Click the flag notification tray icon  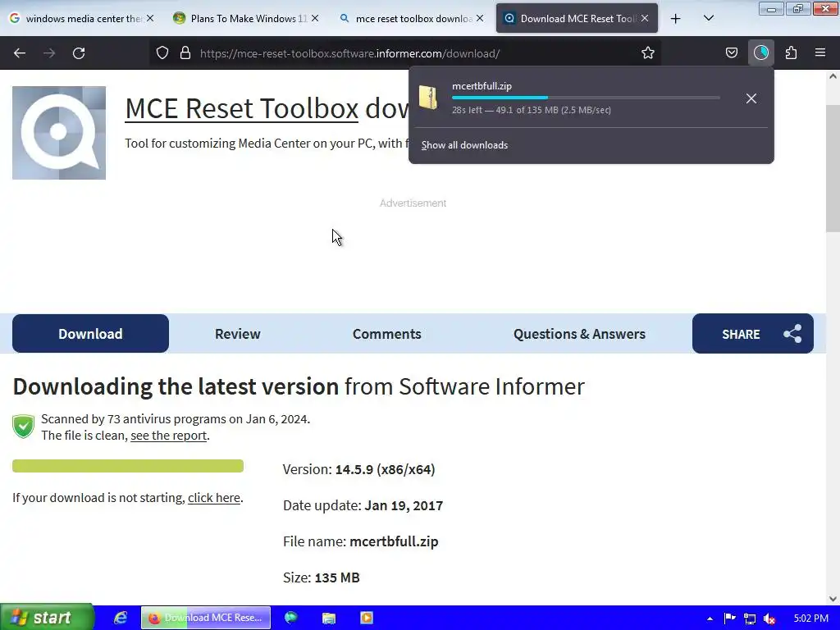tap(729, 619)
